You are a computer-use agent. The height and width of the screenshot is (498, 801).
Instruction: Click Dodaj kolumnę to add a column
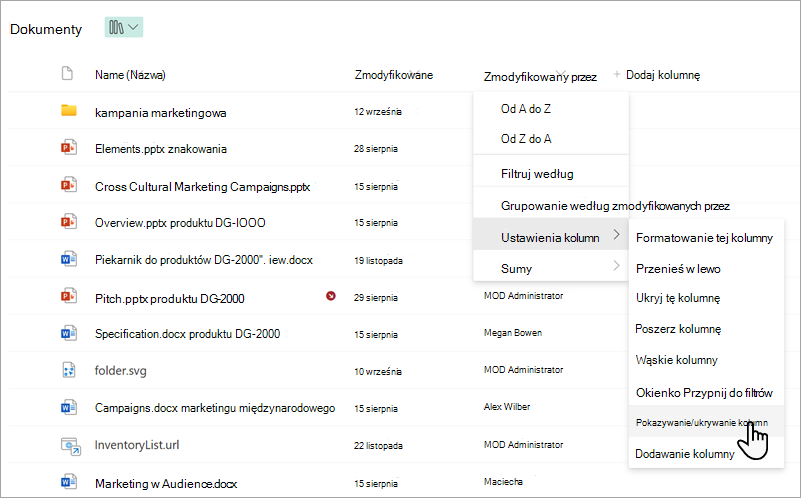[x=663, y=75]
